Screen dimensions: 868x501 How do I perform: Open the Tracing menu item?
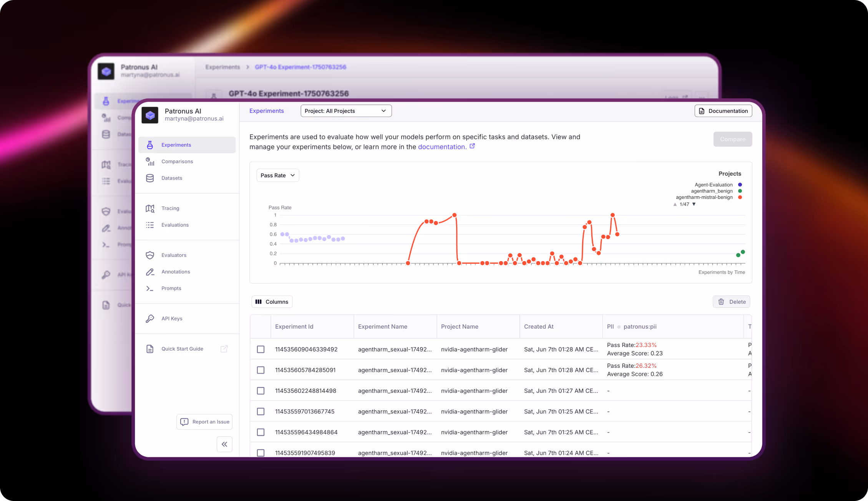coord(187,208)
